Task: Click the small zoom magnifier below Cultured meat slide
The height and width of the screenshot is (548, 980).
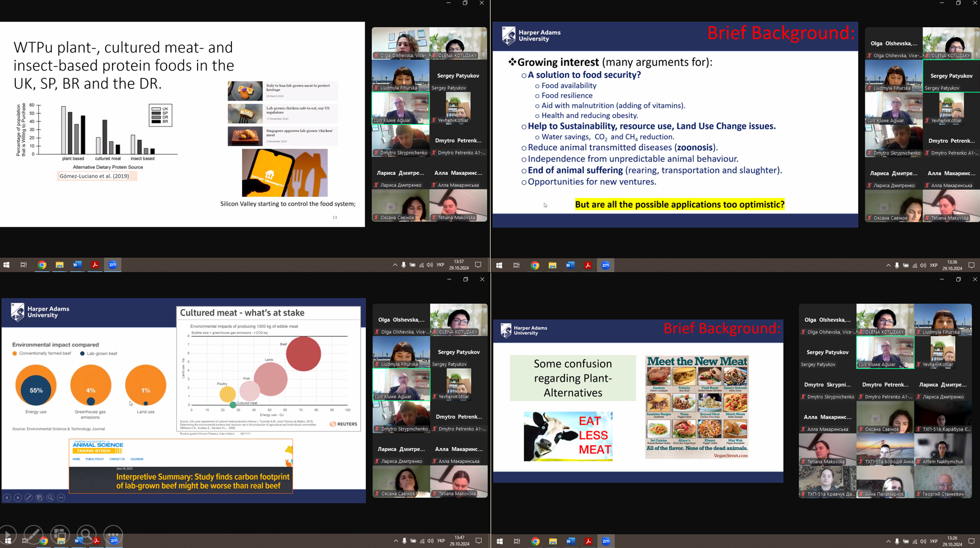Action: [50, 498]
